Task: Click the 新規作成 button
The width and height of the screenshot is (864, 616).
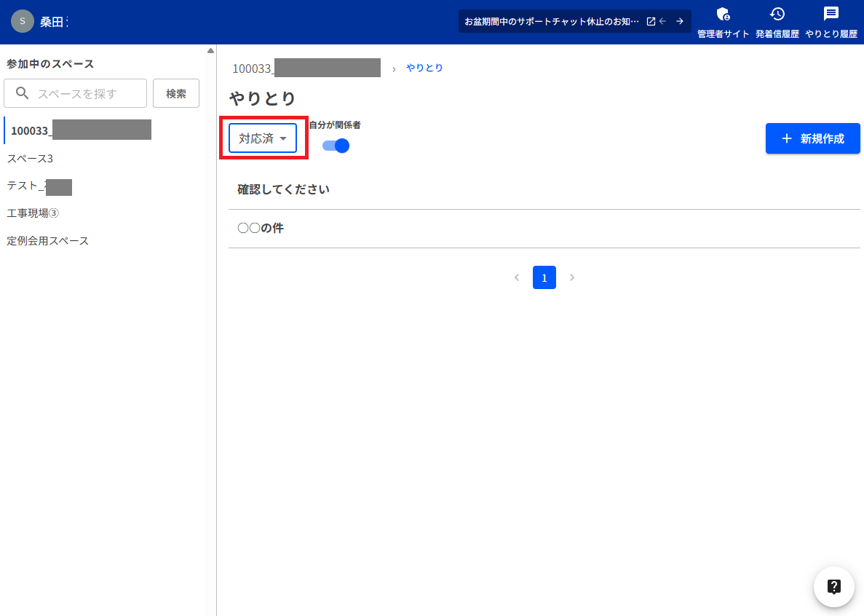Action: [812, 138]
